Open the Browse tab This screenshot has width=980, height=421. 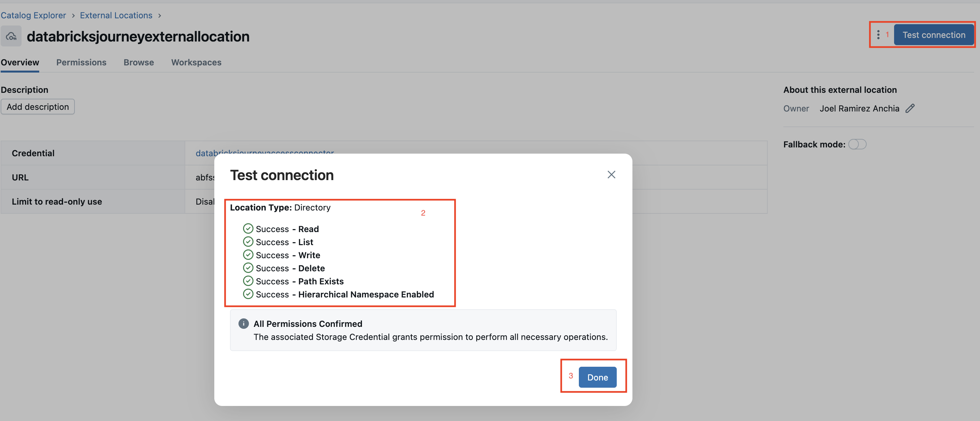point(139,62)
